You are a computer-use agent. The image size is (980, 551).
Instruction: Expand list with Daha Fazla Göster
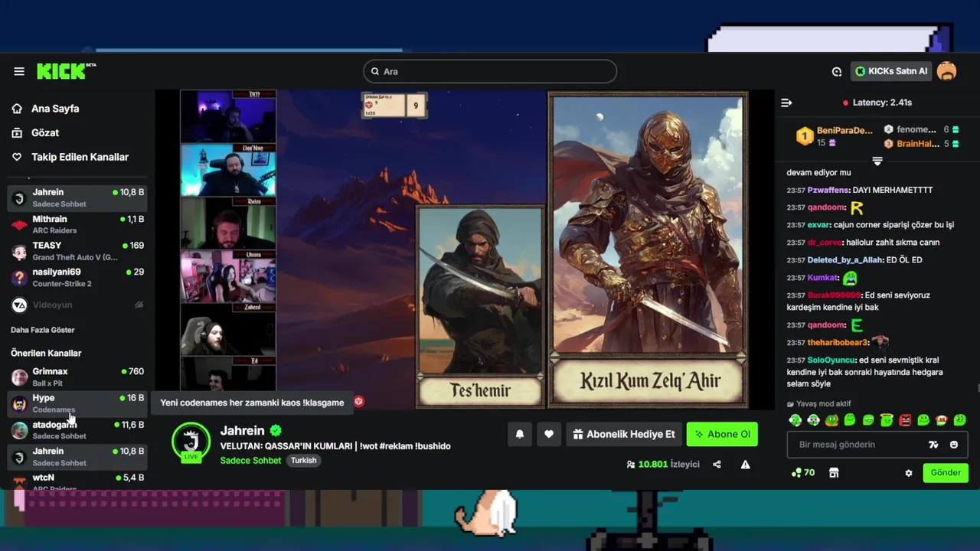[43, 330]
